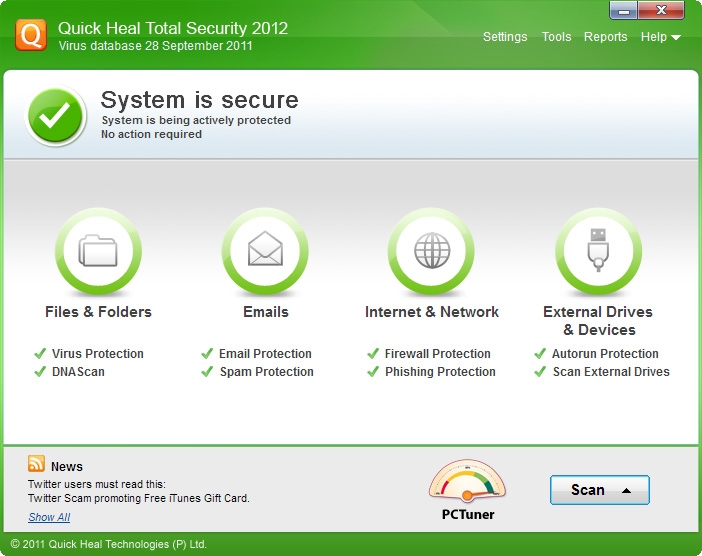Click the Virus Protection label
Image resolution: width=702 pixels, height=556 pixels.
click(98, 354)
